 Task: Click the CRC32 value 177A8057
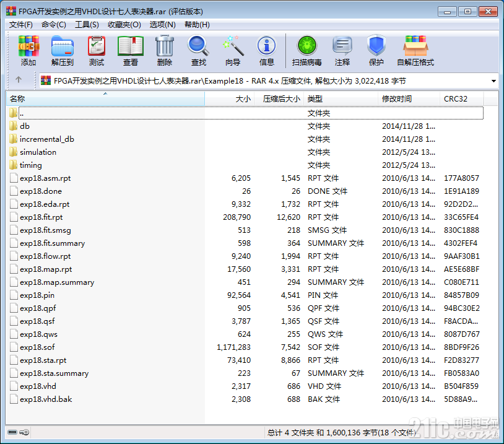click(461, 178)
